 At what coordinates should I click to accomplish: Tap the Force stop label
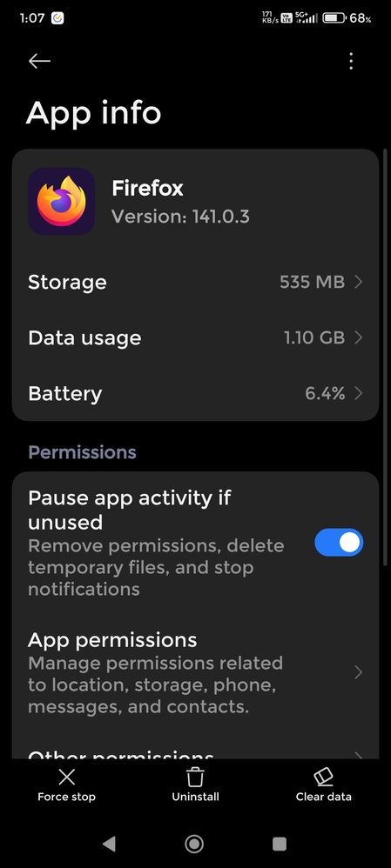click(66, 797)
